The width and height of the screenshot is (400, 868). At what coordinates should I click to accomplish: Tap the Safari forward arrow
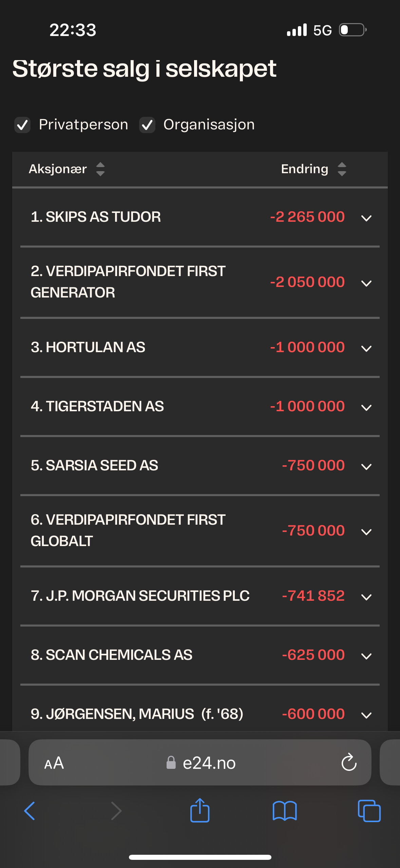[116, 811]
